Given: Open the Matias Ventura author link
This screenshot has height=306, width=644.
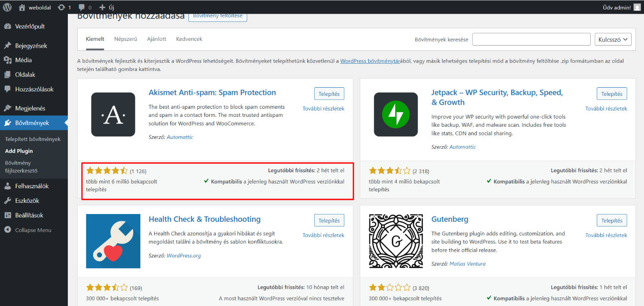Looking at the screenshot, I should pyautogui.click(x=468, y=263).
